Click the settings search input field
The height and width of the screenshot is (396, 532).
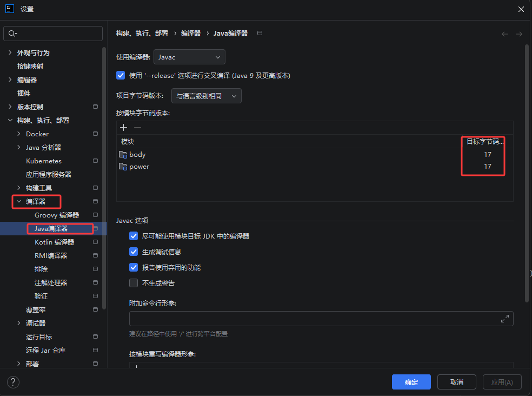[53, 34]
